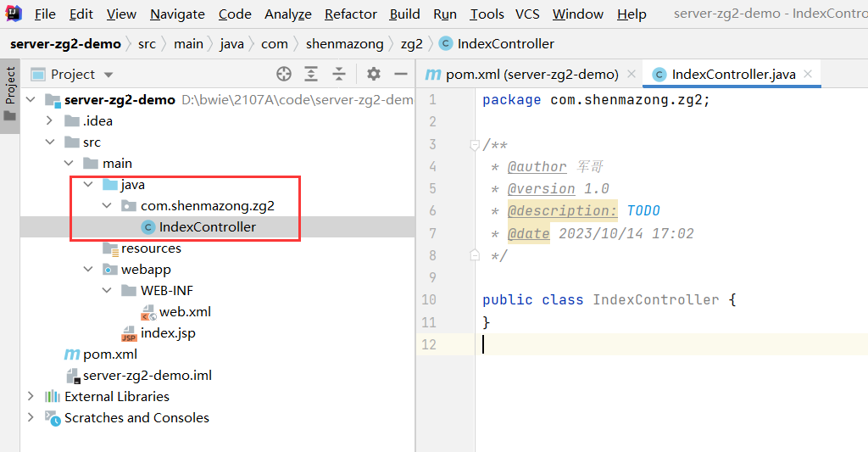
Task: Open the Project view dropdown arrow
Action: click(x=108, y=75)
